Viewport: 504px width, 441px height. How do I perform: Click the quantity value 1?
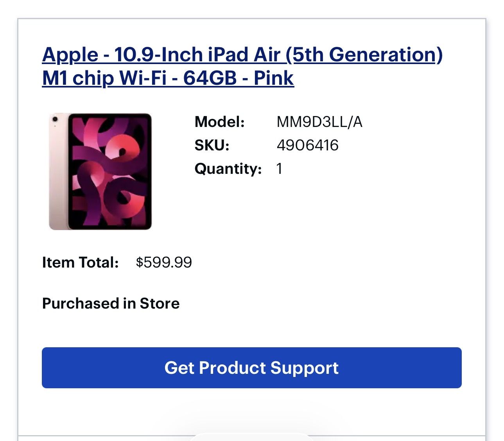tap(279, 169)
